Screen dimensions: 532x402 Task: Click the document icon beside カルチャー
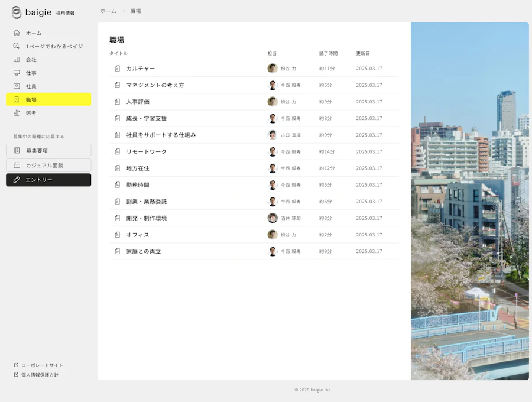[118, 69]
